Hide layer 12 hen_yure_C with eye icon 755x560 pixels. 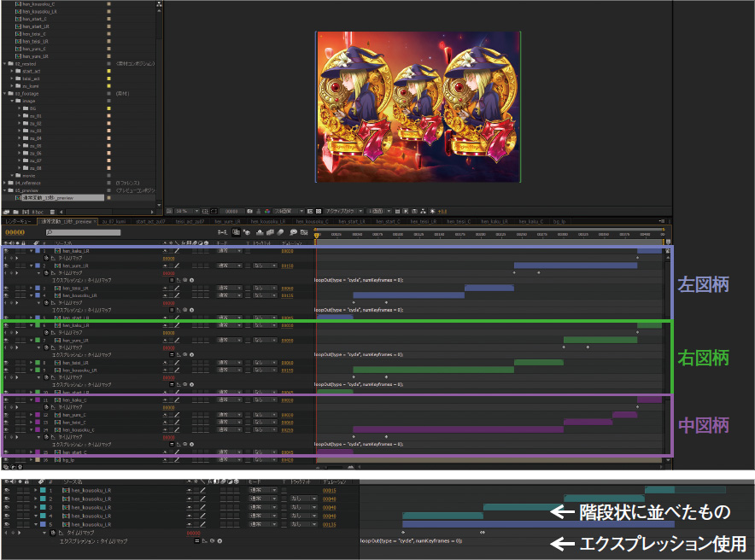(x=6, y=415)
